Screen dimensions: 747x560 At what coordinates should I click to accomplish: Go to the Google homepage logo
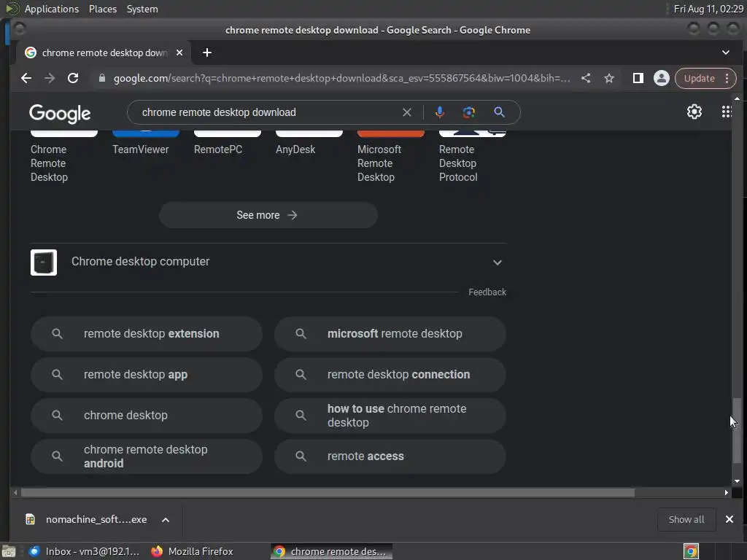[x=60, y=113]
